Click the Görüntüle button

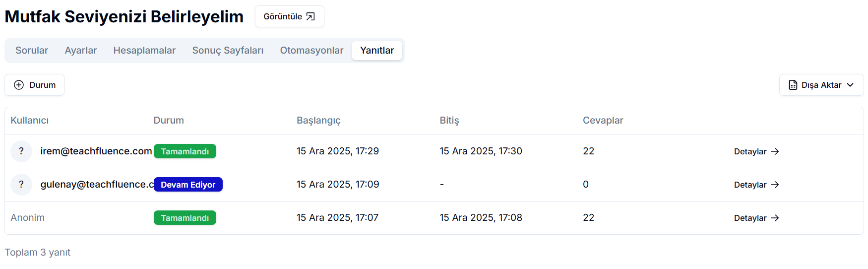[289, 17]
